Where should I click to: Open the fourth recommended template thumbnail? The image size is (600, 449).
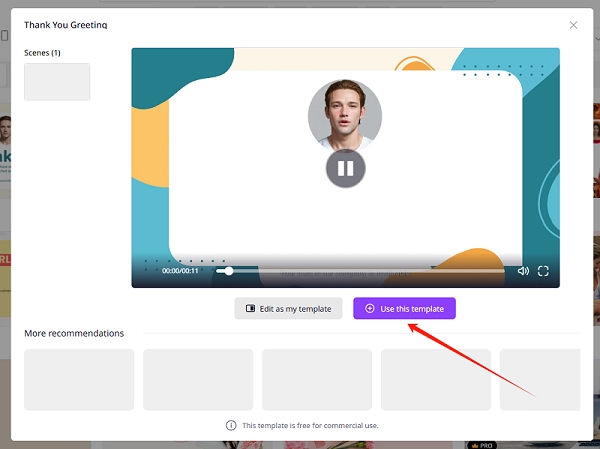[x=436, y=379]
